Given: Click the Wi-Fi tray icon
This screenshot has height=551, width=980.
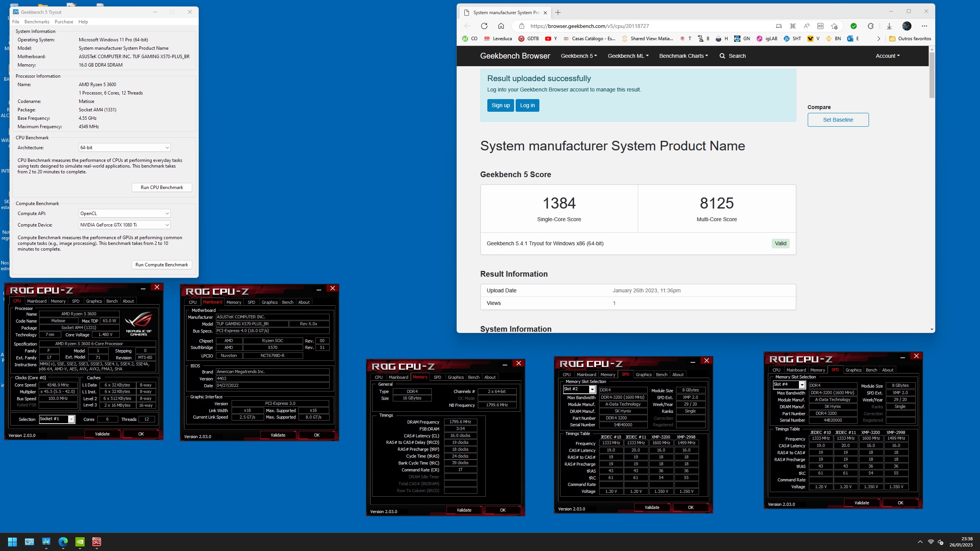Looking at the screenshot, I should coord(931,542).
